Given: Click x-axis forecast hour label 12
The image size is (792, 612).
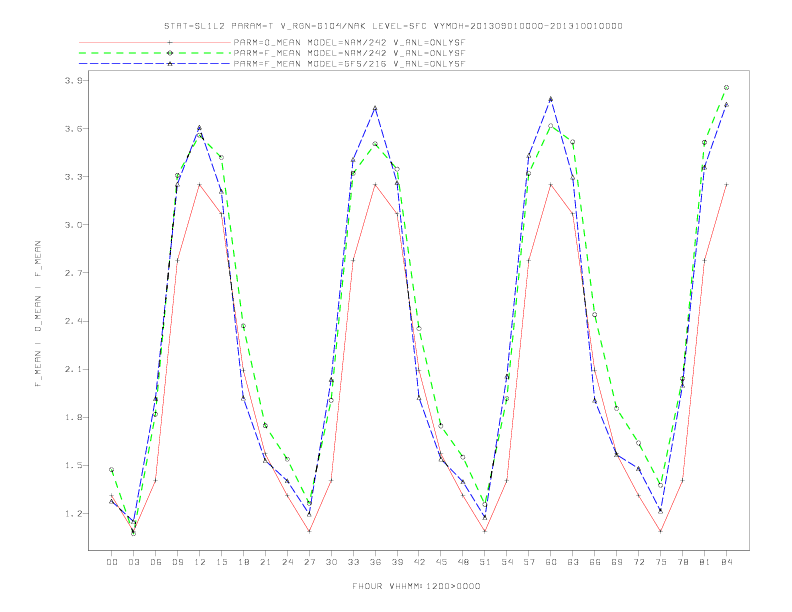Looking at the screenshot, I should (x=200, y=562).
